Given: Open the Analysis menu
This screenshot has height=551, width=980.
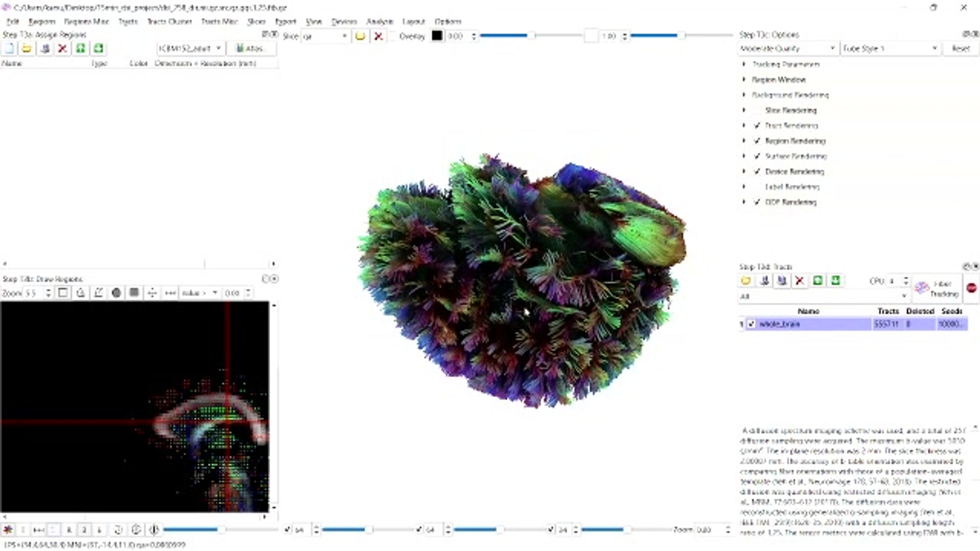Looking at the screenshot, I should [x=379, y=21].
